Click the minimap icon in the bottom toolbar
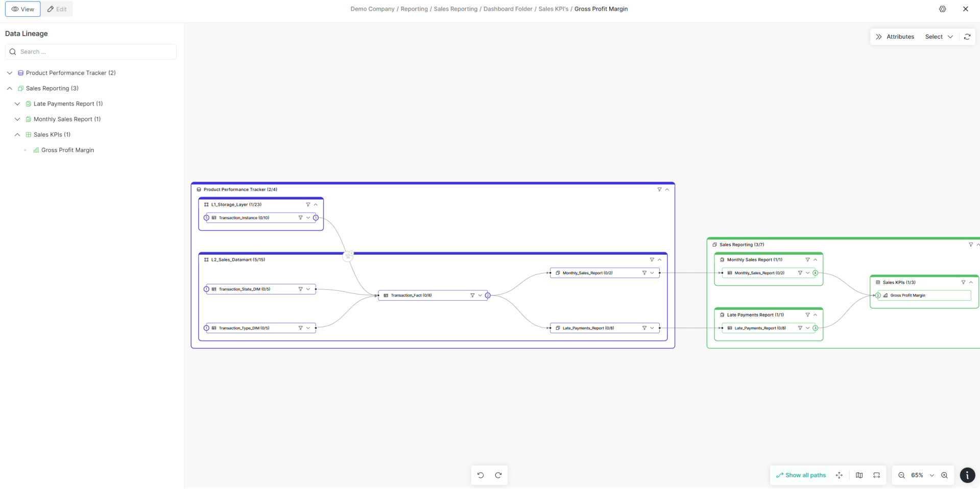 [859, 475]
